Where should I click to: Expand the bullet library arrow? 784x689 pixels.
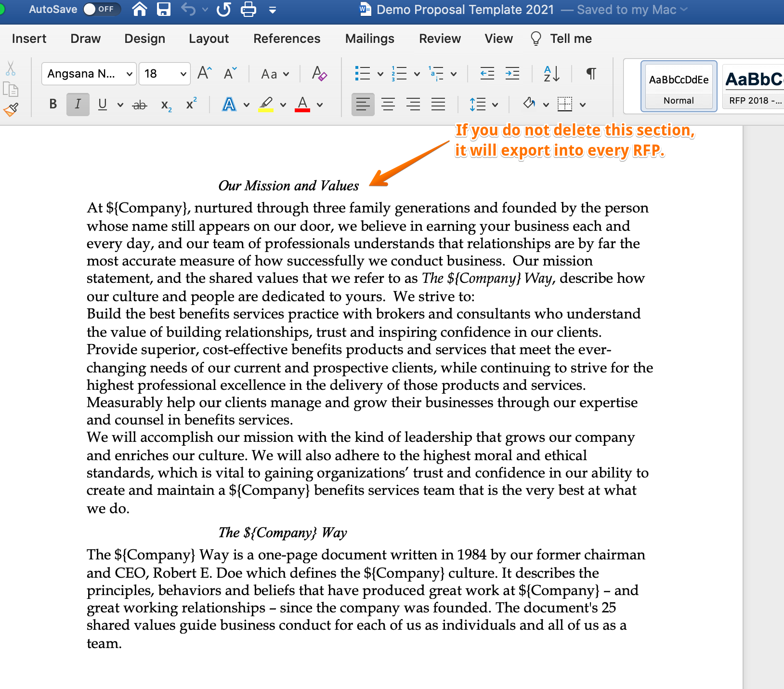pyautogui.click(x=380, y=74)
